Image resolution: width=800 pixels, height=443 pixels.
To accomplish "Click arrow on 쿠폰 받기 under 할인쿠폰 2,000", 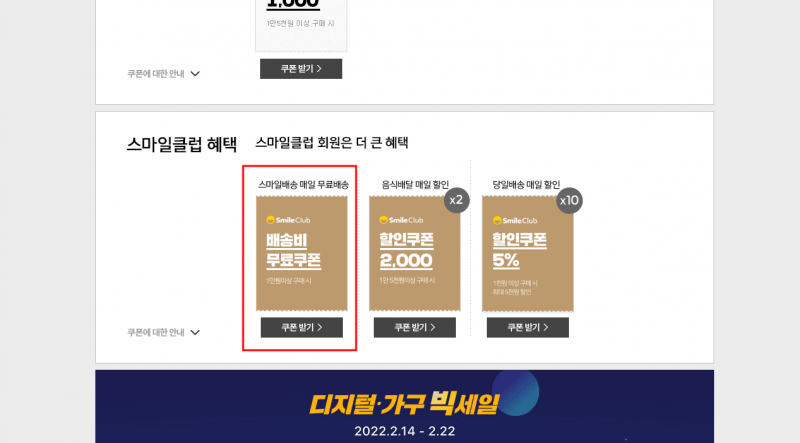I will (433, 328).
